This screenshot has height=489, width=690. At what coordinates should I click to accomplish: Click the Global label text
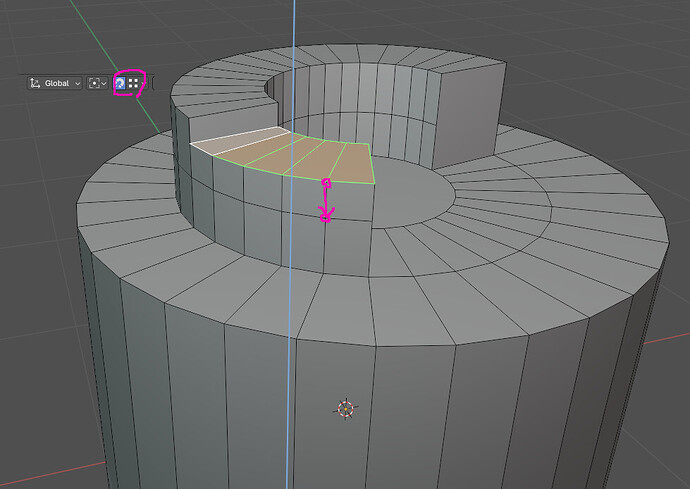click(57, 83)
